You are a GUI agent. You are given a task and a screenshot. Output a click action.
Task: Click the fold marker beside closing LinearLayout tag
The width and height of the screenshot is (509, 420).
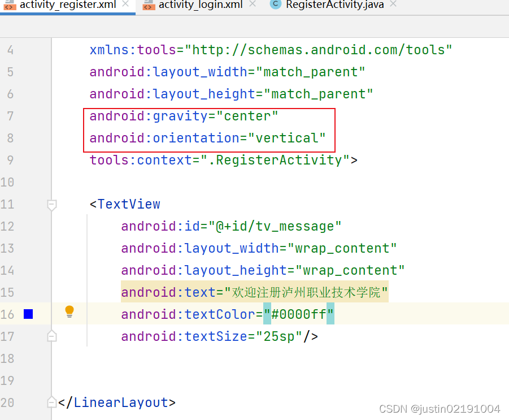pyautogui.click(x=51, y=402)
